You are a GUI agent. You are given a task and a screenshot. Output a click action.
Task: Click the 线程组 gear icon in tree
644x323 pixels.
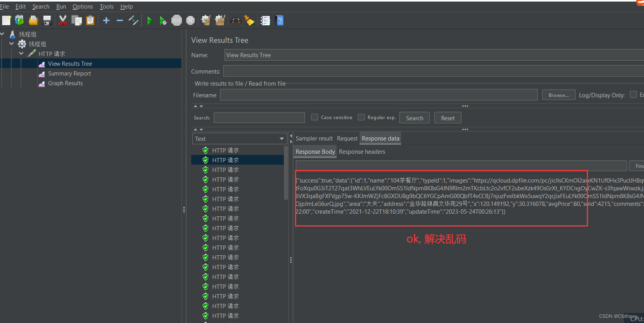(x=22, y=44)
